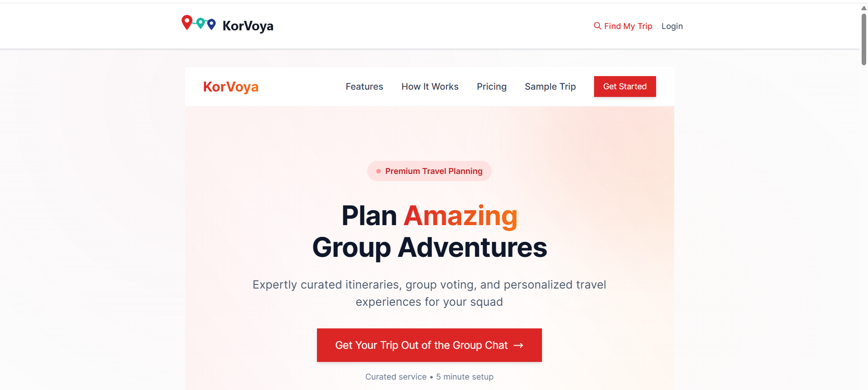868x390 pixels.
Task: Click the blue map pin in logo
Action: pos(211,24)
